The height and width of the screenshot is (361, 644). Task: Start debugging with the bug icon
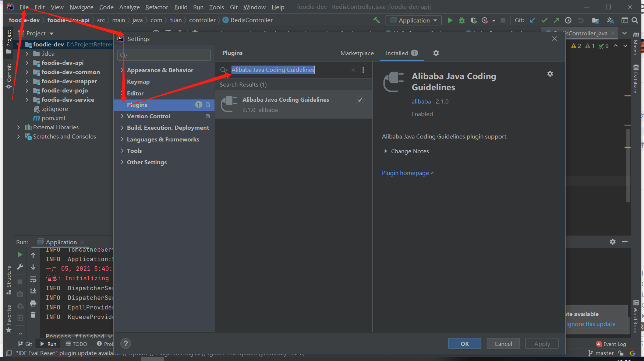pyautogui.click(x=461, y=20)
